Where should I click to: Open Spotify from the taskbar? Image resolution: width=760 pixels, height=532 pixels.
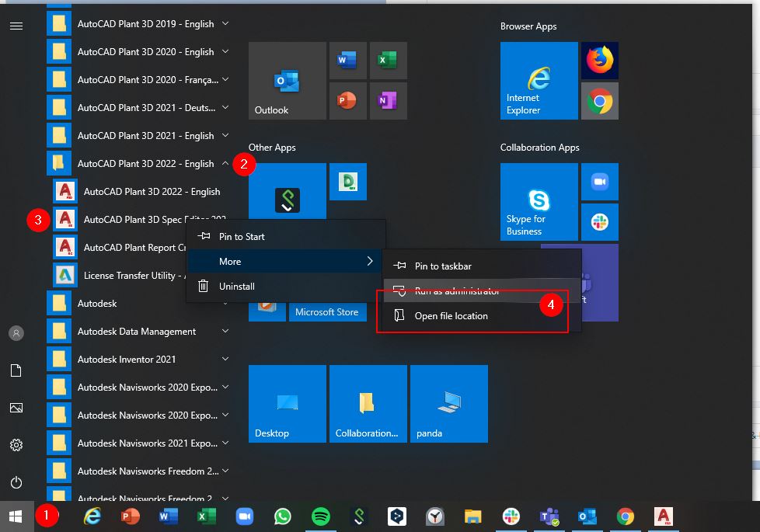point(319,516)
